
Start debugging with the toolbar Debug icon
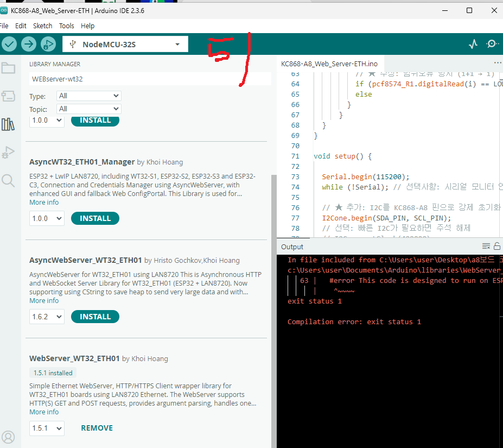coord(48,44)
